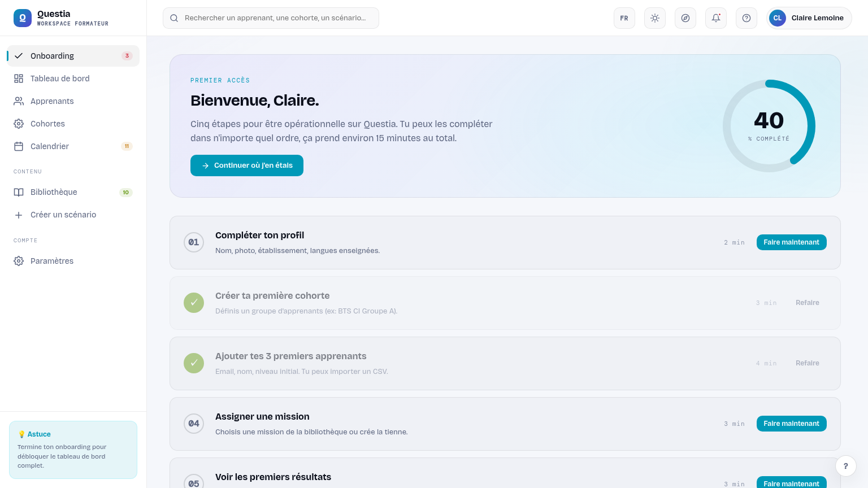Screen dimensions: 868x488
Task: Click Faire maintenant for Compléter ton profil
Action: click(x=792, y=242)
